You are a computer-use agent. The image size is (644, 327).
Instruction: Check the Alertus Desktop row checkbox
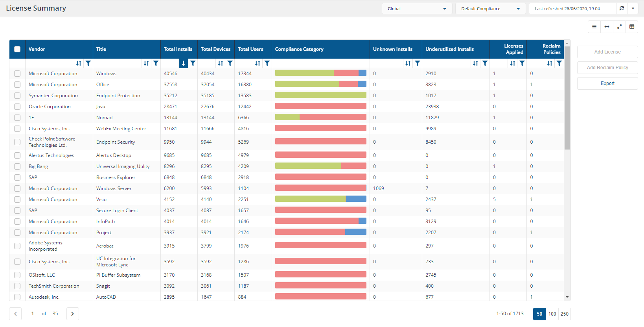click(17, 155)
